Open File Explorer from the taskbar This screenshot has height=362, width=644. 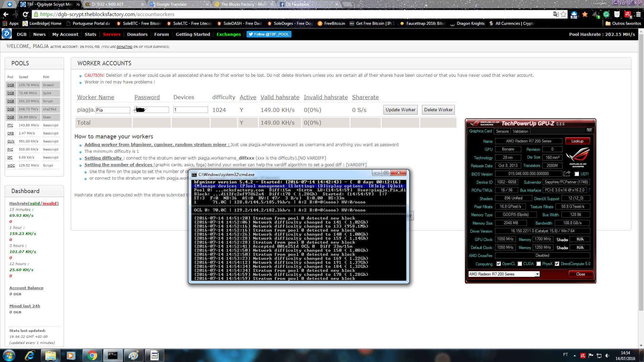pos(50,355)
